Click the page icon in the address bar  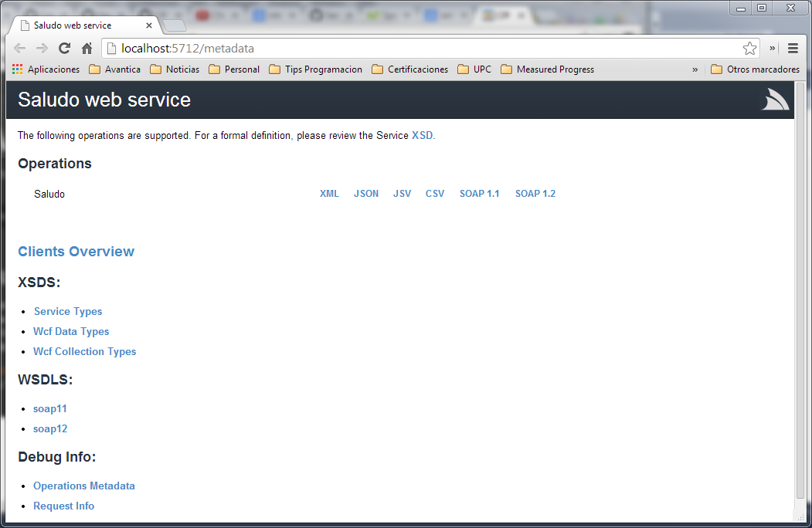110,48
